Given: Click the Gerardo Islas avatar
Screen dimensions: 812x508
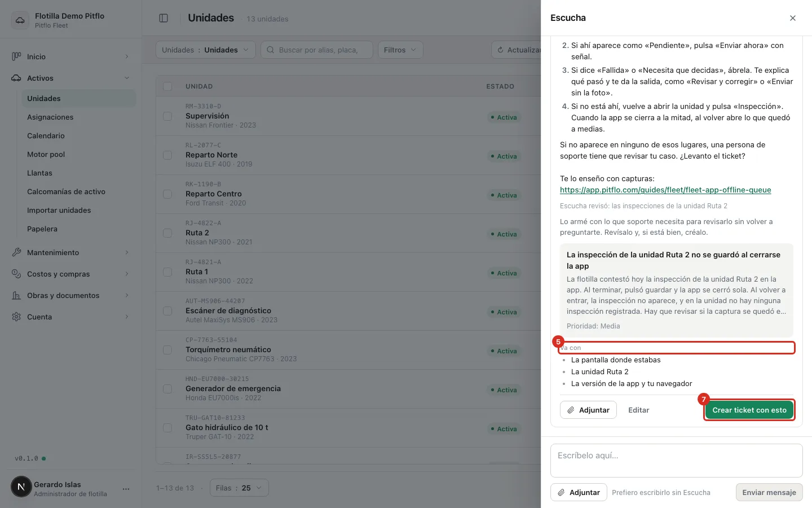Looking at the screenshot, I should coord(21,487).
